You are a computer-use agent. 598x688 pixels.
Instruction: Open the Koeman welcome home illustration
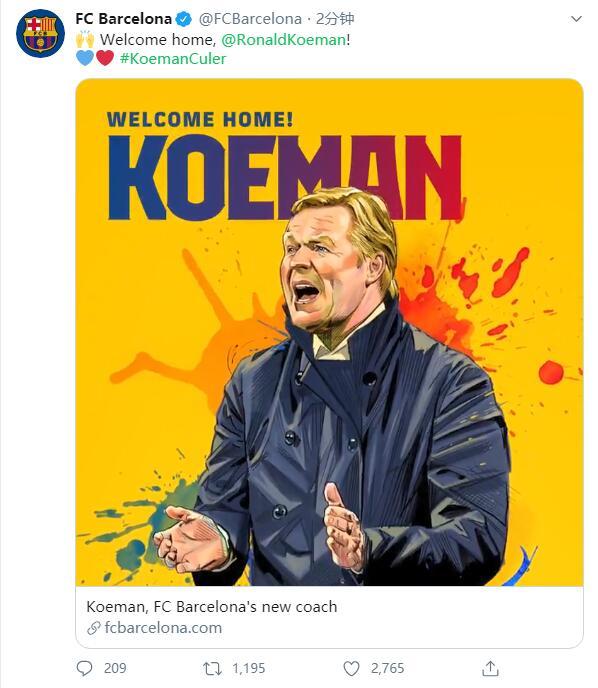pyautogui.click(x=329, y=332)
